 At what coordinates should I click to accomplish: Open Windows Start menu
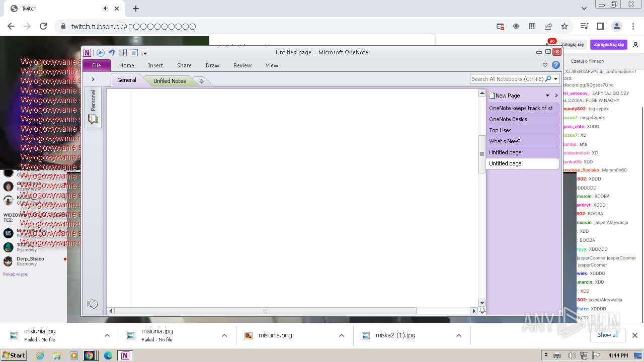(x=14, y=355)
